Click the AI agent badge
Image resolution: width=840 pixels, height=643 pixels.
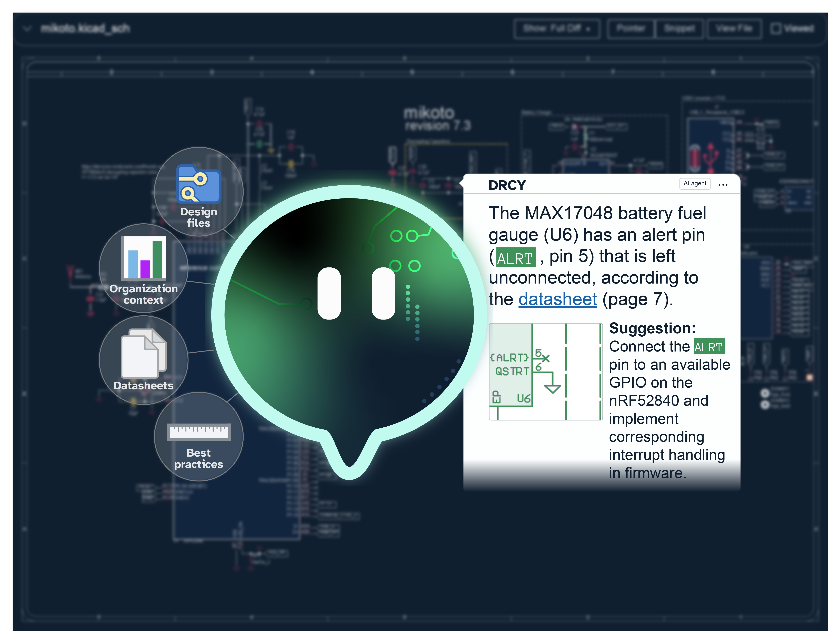(695, 183)
